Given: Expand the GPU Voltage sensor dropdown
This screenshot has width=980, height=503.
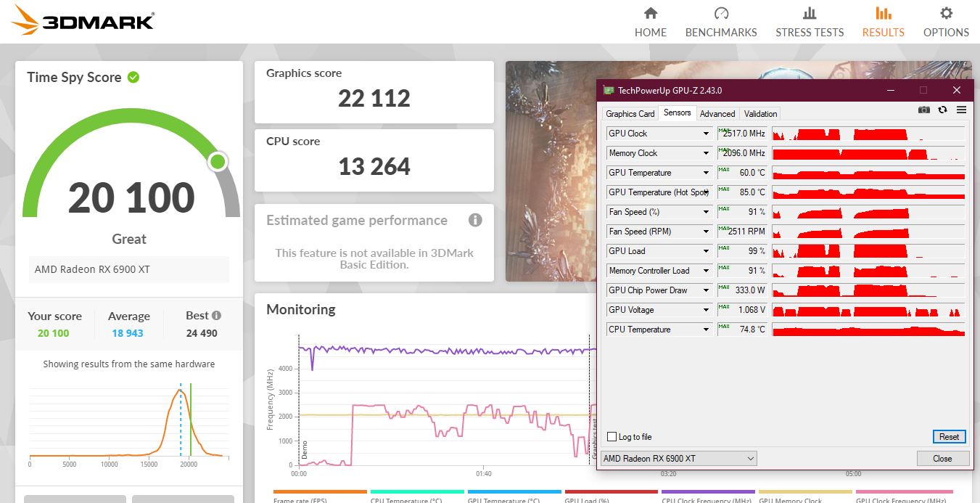Looking at the screenshot, I should 706,310.
